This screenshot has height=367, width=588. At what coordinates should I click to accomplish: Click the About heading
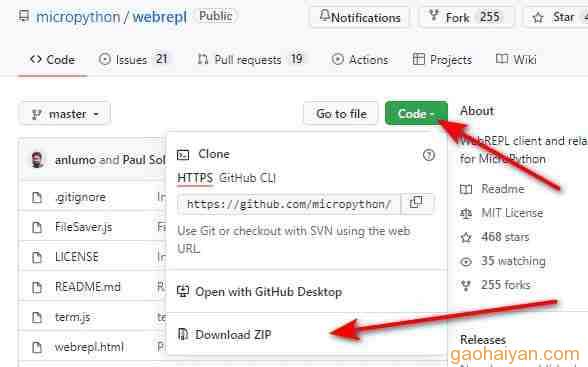[x=477, y=111]
